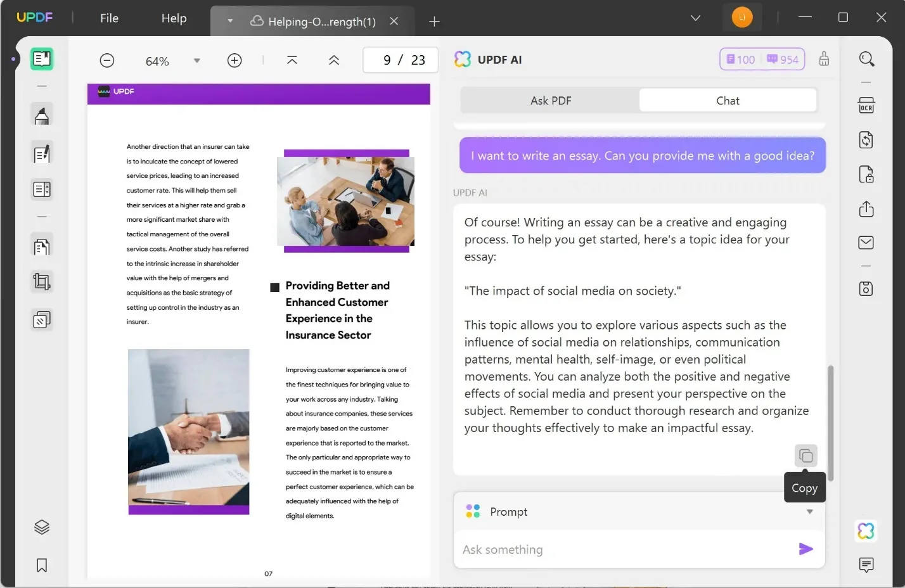Open the Watermark and background tool
Viewport: 905px width, 588px height.
[x=42, y=320]
